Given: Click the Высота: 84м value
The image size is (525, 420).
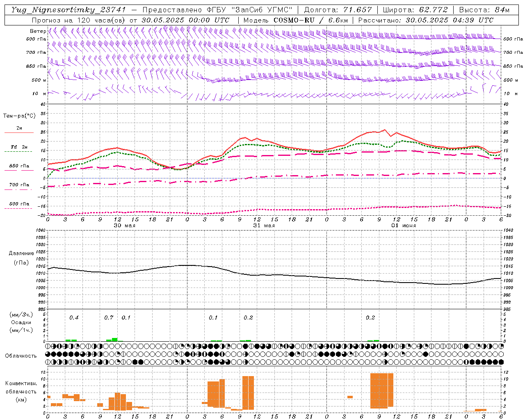Looking at the screenshot, I should coord(484,10).
